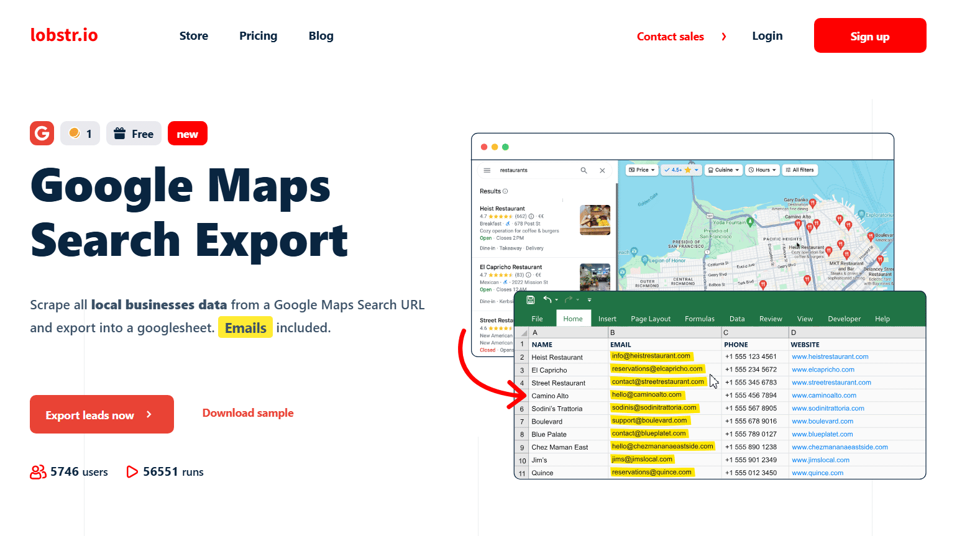980x536 pixels.
Task: Open the 4.5+ star rating filter
Action: [681, 170]
